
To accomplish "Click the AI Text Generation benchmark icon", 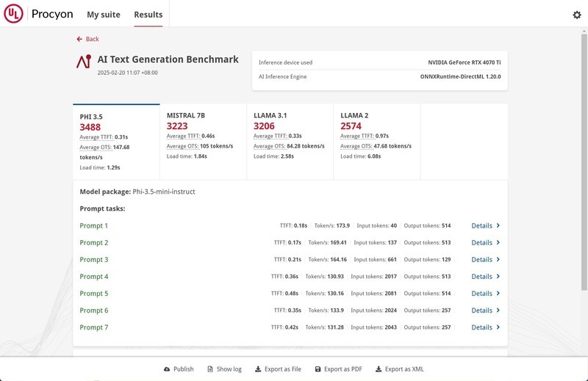I will [84, 62].
